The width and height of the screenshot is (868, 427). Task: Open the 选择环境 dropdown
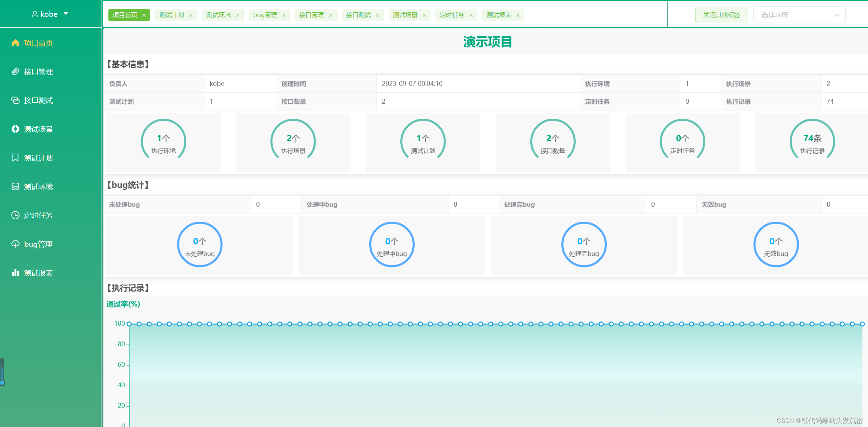click(x=799, y=15)
